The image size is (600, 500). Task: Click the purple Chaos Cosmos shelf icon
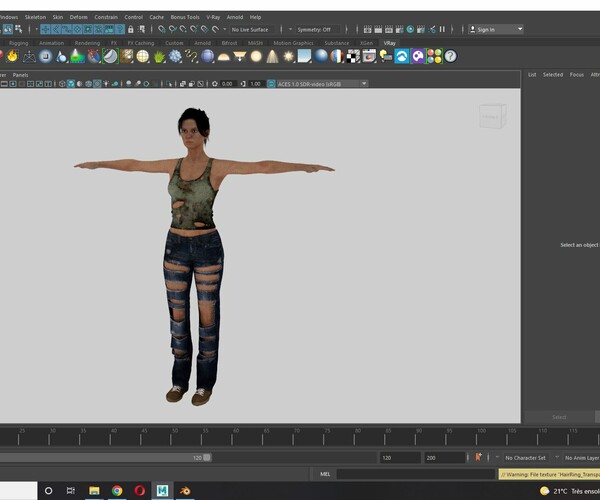click(x=418, y=56)
